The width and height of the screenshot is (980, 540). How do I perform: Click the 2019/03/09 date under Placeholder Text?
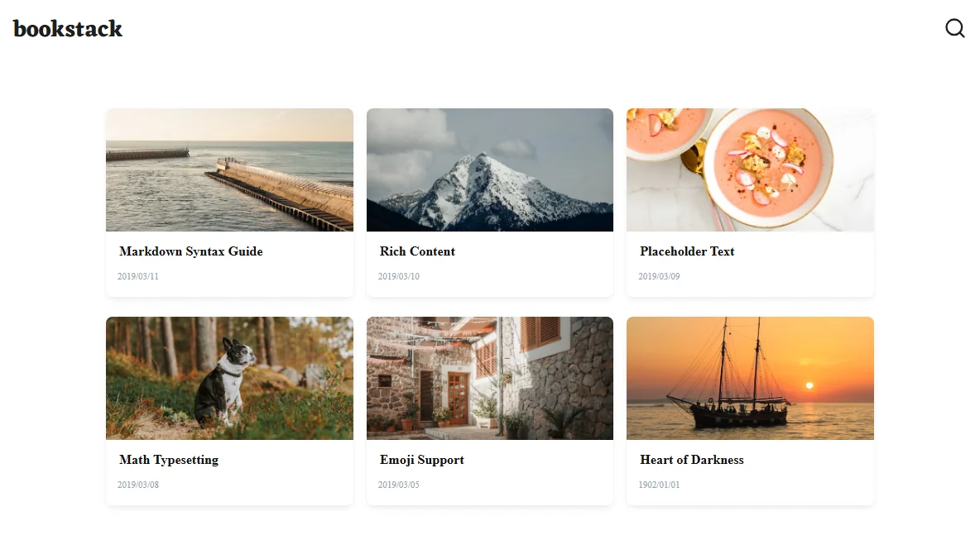tap(659, 276)
